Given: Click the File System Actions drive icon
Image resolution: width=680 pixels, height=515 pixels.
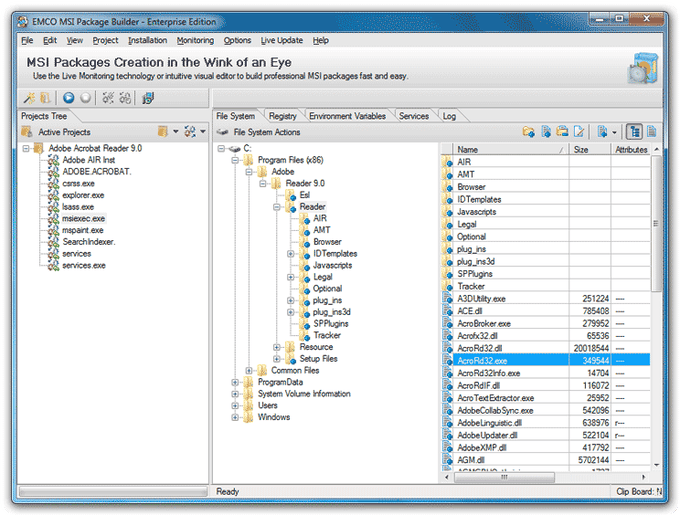Looking at the screenshot, I should (224, 132).
